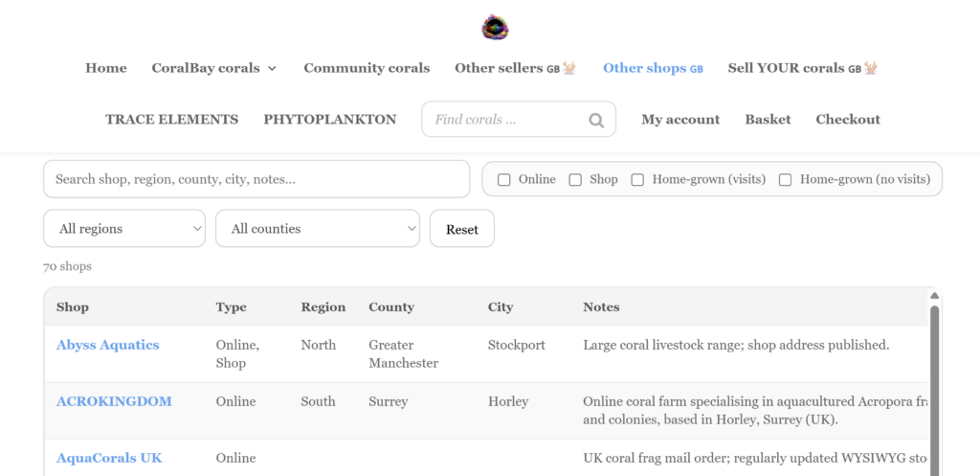The height and width of the screenshot is (476, 980).
Task: Focus the shop search text field
Action: (x=256, y=179)
